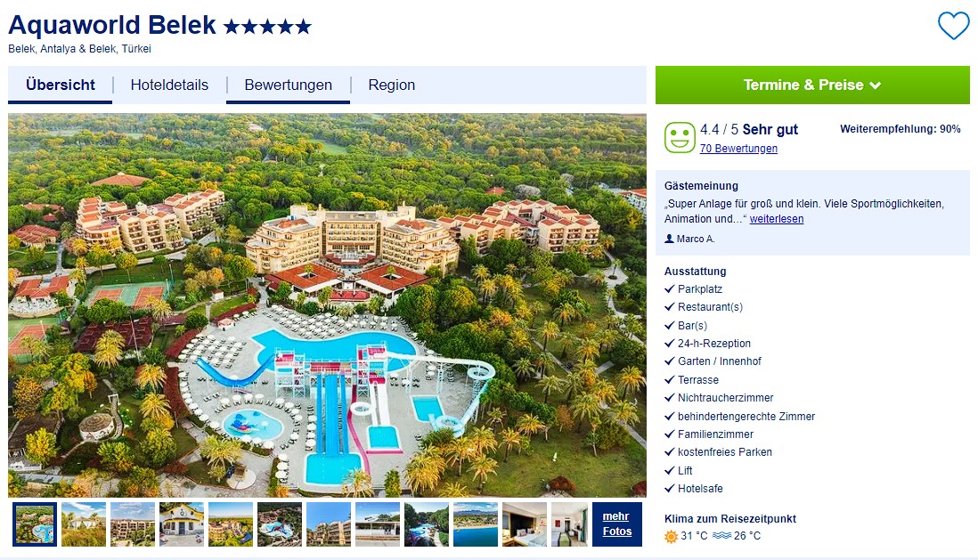This screenshot has height=560, width=978.
Task: Expand Termine & Preise dropdown
Action: pyautogui.click(x=812, y=85)
